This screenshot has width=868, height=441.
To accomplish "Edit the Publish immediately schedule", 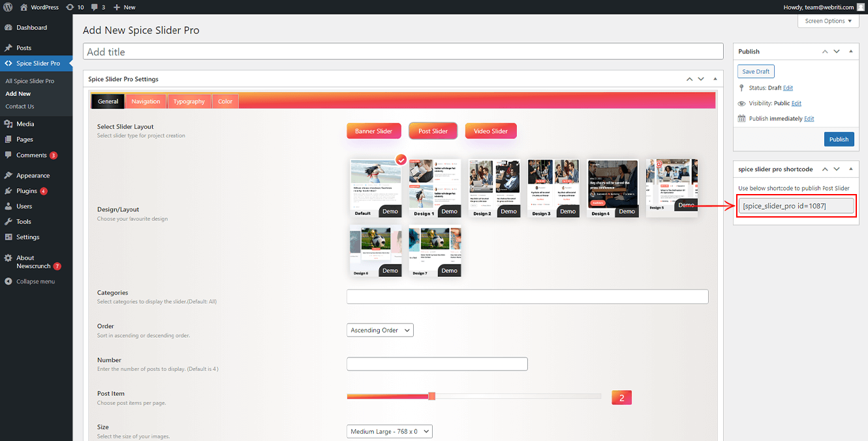I will pos(809,118).
